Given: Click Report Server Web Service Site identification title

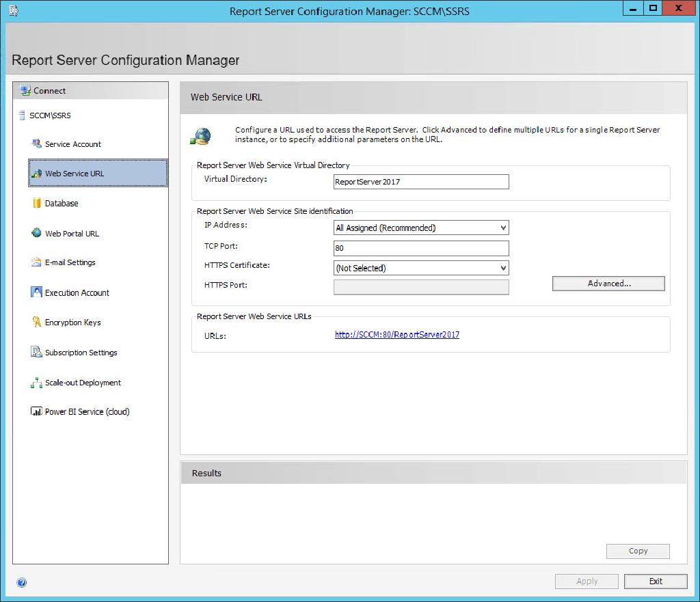Looking at the screenshot, I should (275, 211).
